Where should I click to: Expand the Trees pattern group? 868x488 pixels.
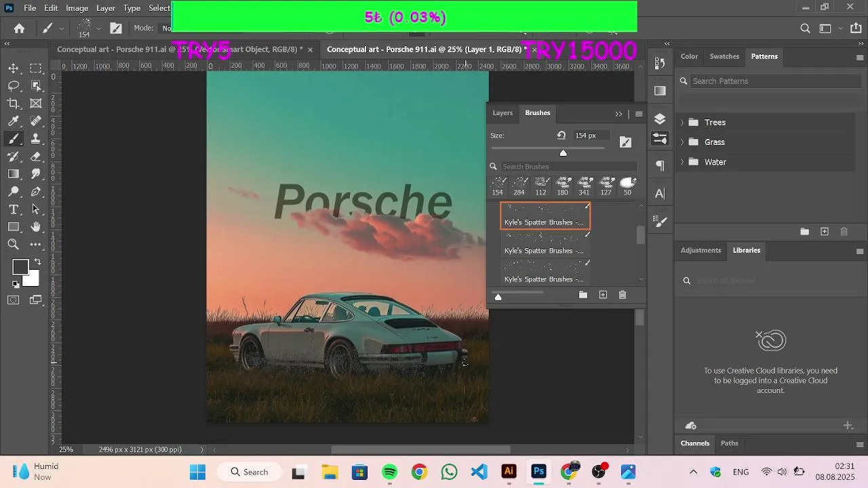tap(682, 123)
